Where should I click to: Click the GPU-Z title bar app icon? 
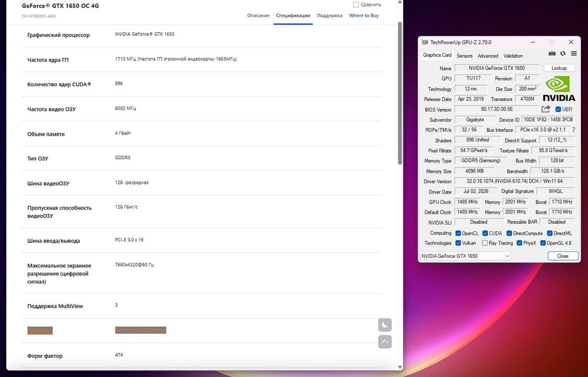click(x=425, y=42)
